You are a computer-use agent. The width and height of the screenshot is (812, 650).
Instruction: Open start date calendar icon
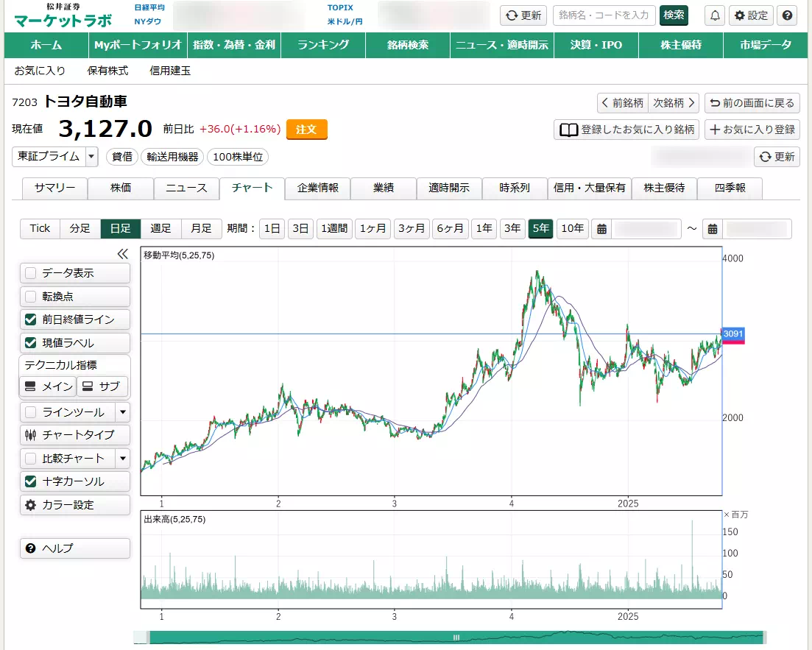(x=601, y=229)
